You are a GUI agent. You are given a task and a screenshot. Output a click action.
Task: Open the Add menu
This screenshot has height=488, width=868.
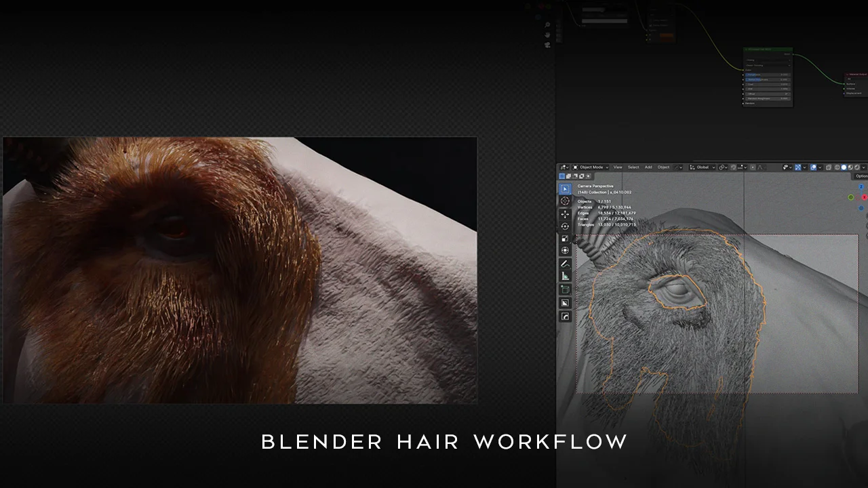[x=649, y=167]
